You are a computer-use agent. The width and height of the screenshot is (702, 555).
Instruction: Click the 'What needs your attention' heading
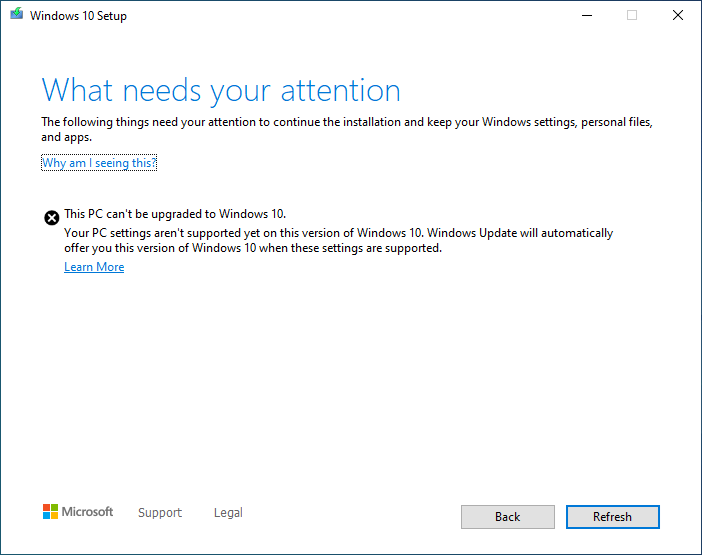[x=221, y=90]
